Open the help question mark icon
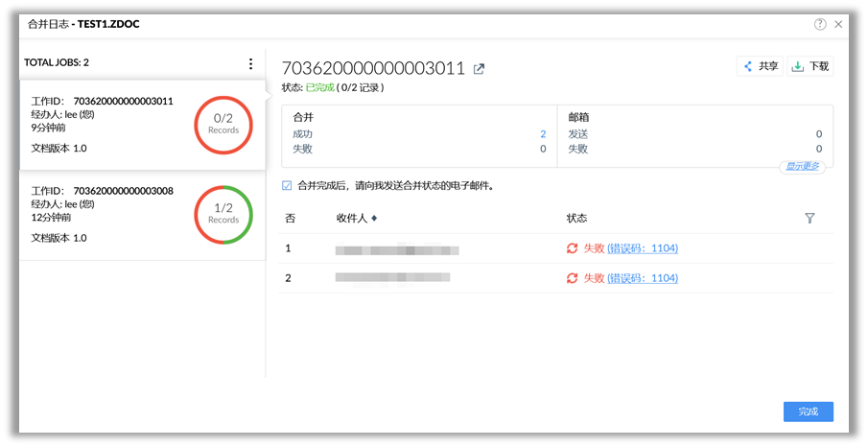This screenshot has height=447, width=868. 820,24
